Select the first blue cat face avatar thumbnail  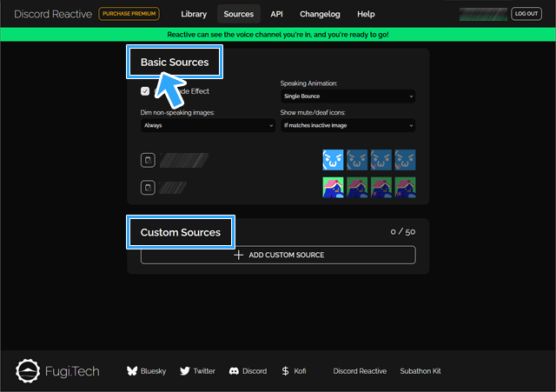333,160
